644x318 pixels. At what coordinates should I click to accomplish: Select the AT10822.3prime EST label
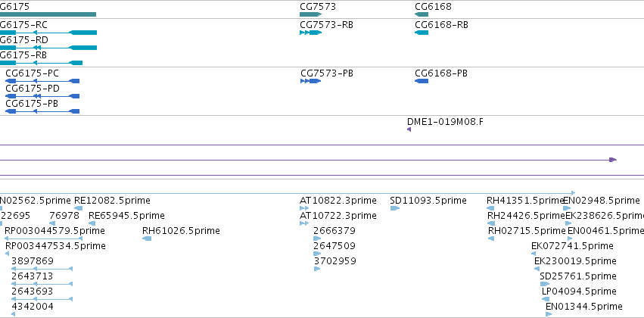point(338,201)
